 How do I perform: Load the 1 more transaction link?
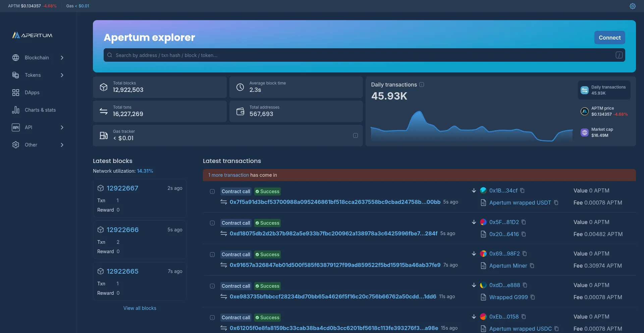pos(228,175)
